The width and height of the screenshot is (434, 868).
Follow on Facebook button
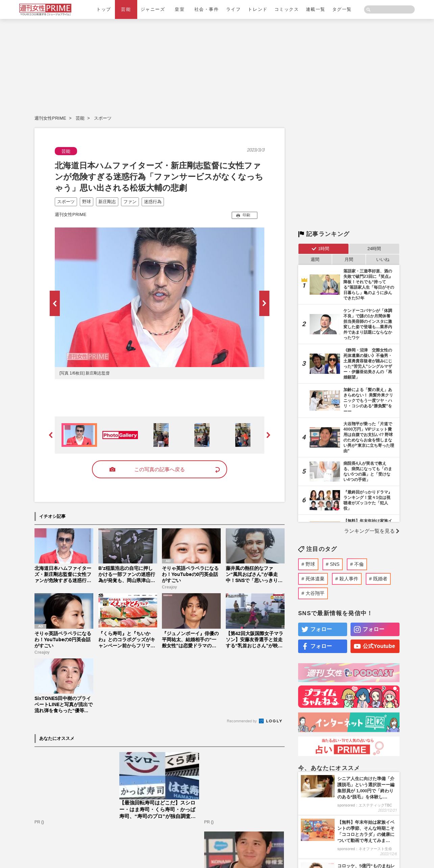point(322,646)
